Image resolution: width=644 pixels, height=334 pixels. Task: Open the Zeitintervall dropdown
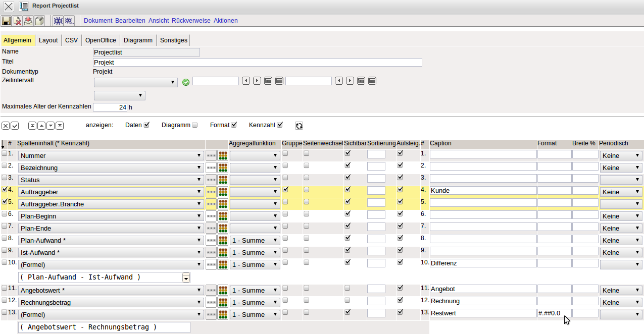(135, 82)
